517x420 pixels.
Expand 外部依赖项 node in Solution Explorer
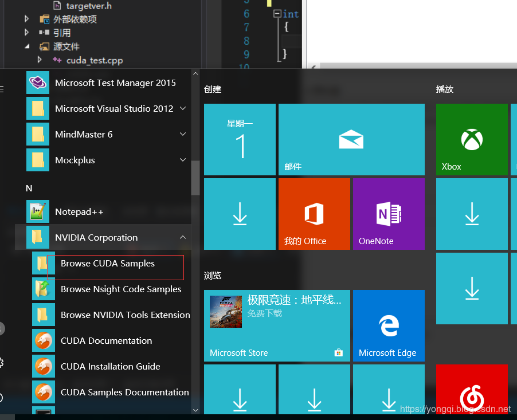click(x=27, y=19)
